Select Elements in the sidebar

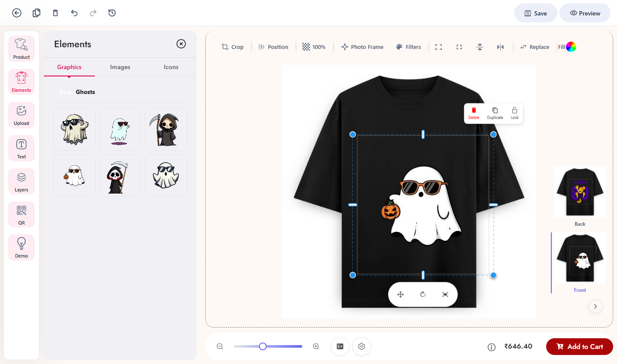click(21, 82)
